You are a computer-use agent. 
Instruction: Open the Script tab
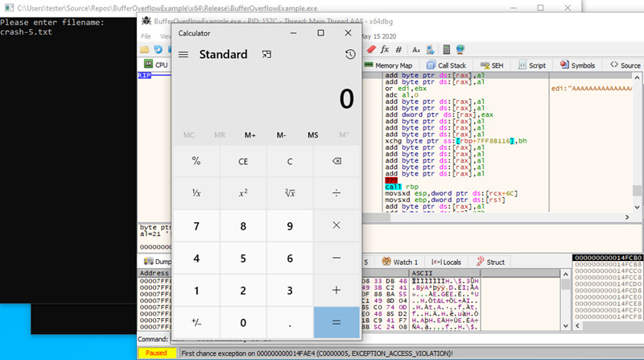[x=532, y=65]
